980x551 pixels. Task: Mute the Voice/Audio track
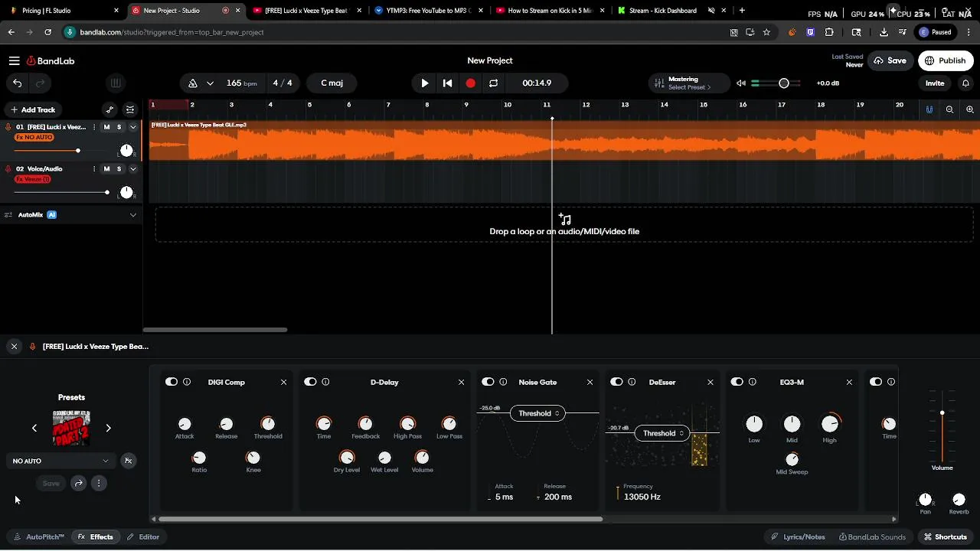click(106, 168)
